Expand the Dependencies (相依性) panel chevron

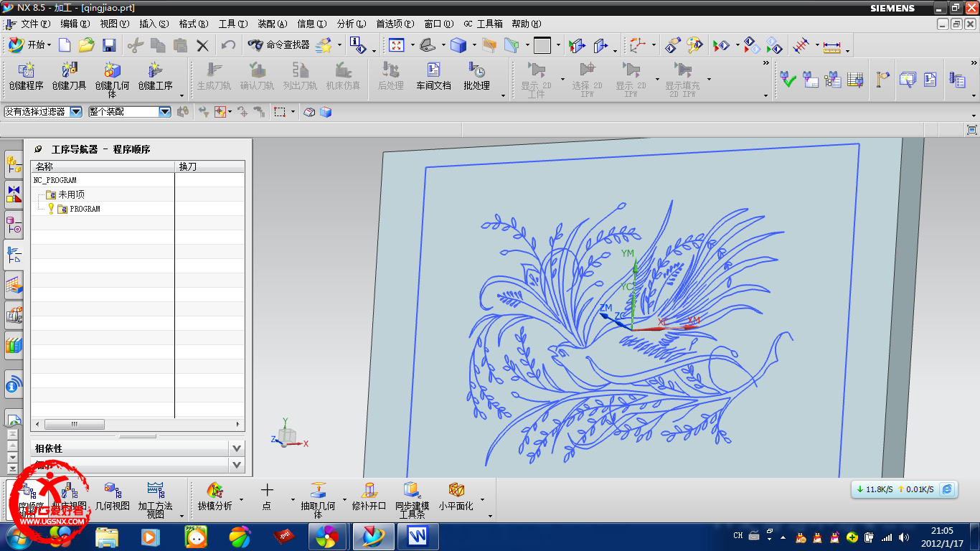pos(237,448)
